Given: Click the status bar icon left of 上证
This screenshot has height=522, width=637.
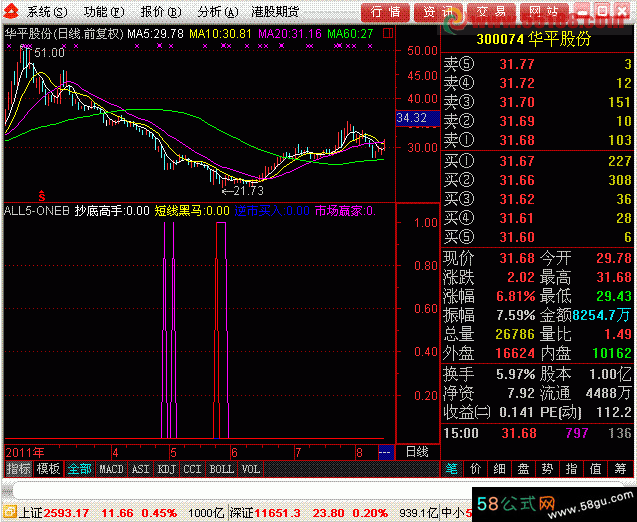Looking at the screenshot, I should pyautogui.click(x=10, y=513).
